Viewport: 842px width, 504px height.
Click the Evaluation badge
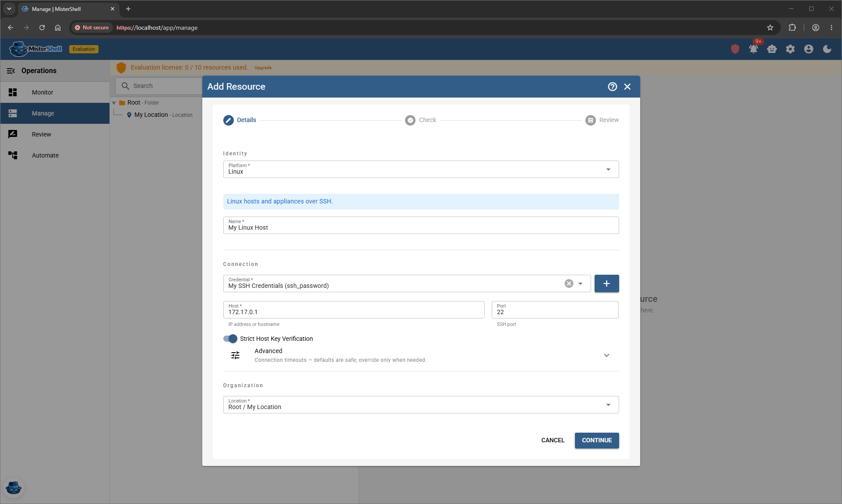(84, 49)
